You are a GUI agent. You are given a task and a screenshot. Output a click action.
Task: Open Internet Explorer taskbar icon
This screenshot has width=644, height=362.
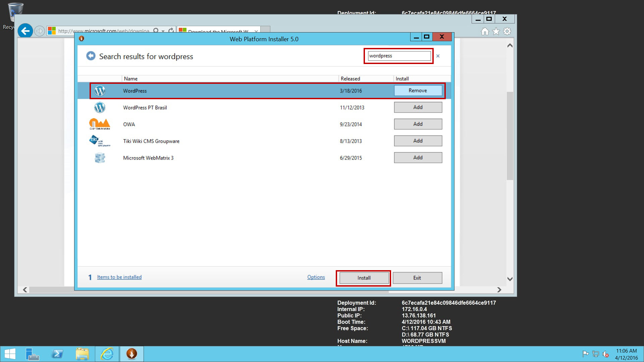point(107,354)
